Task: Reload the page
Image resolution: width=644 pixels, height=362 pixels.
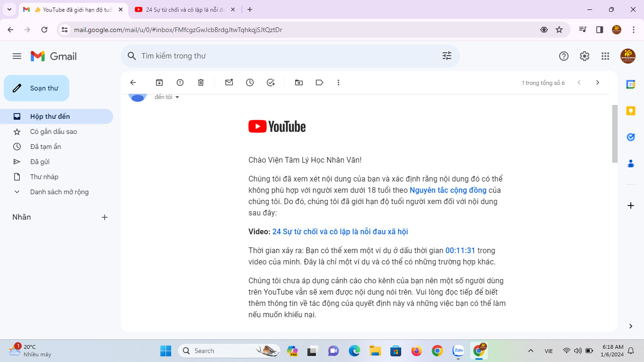Action: [44, 30]
